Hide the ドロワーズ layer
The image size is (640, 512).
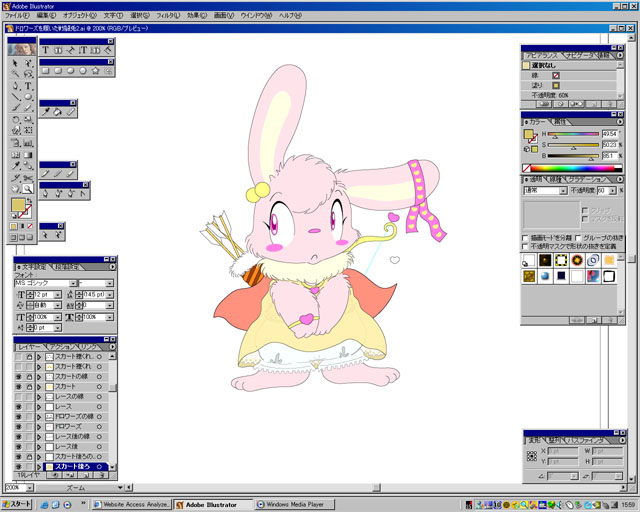coord(18,427)
